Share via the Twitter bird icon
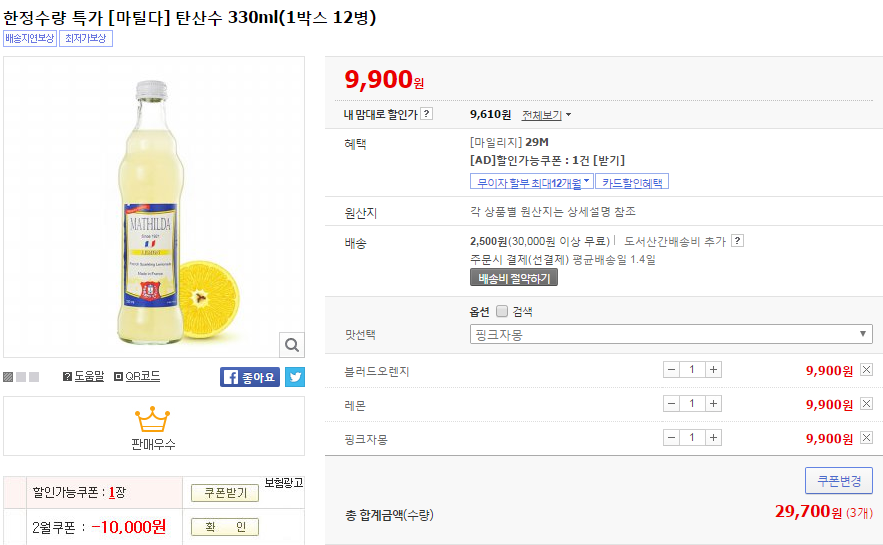 click(x=295, y=377)
